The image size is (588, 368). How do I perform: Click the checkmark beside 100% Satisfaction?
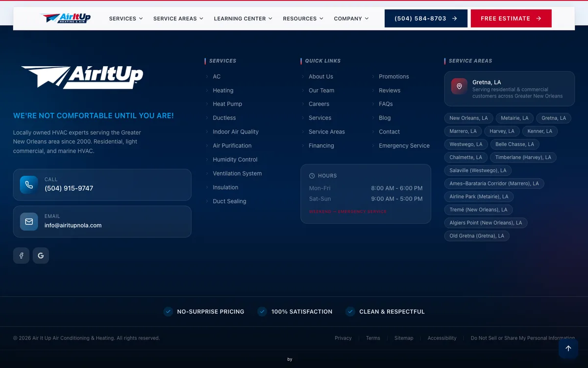click(x=262, y=312)
